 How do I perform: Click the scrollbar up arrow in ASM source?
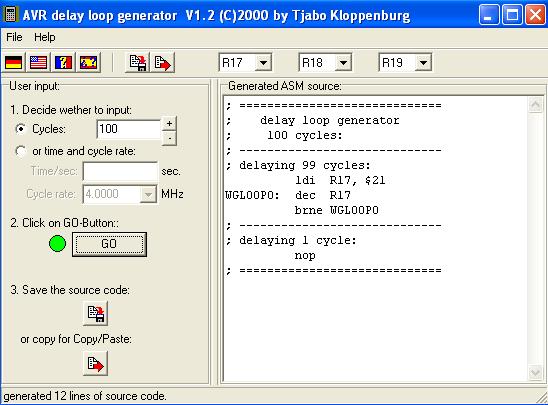point(535,105)
